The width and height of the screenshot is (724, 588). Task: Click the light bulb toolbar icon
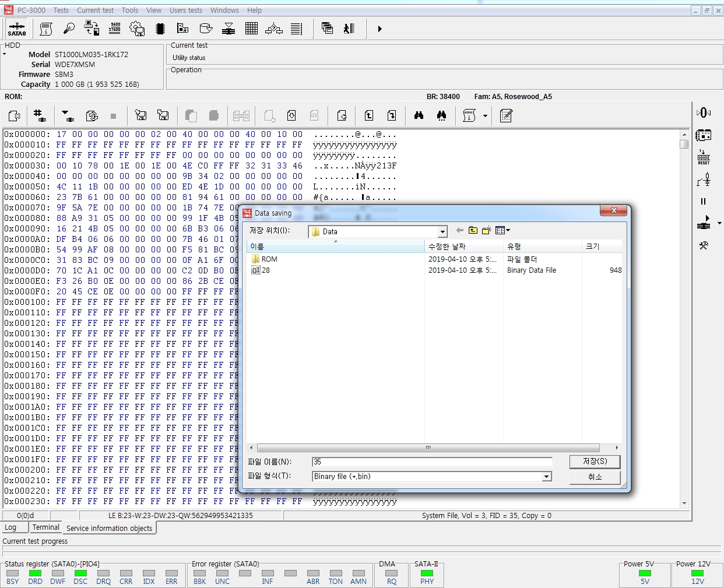69,29
